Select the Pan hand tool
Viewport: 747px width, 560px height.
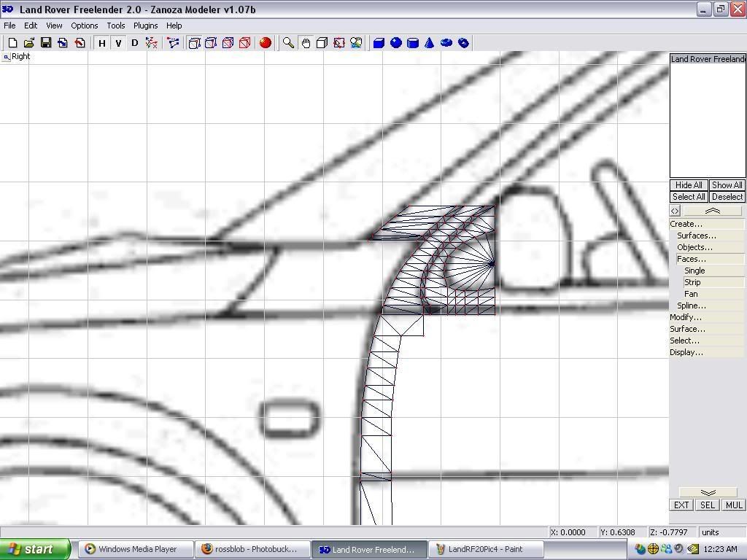pyautogui.click(x=306, y=43)
